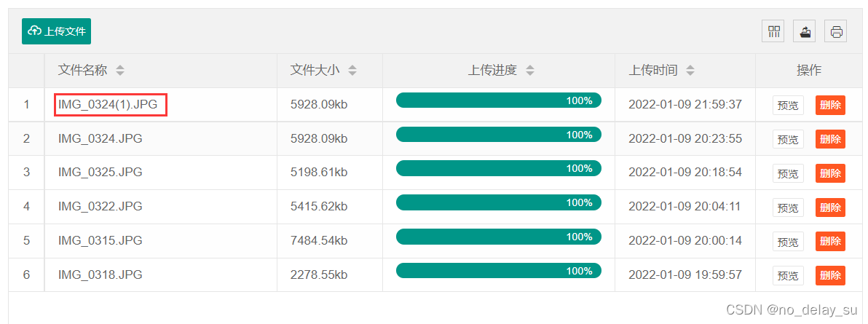The width and height of the screenshot is (868, 324).
Task: Click progress bar of IMG_0322.JPG
Action: coord(499,202)
